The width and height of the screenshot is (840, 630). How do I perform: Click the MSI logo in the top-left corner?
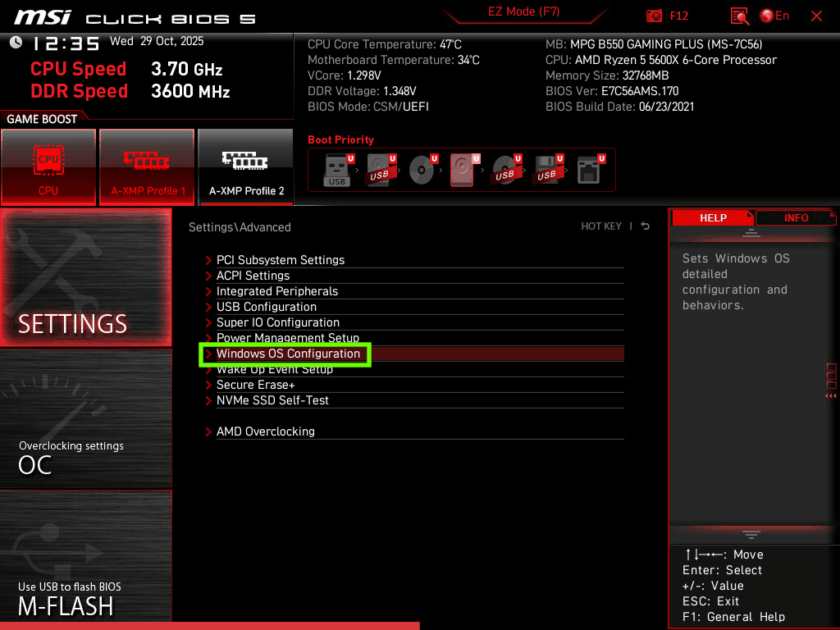tap(43, 16)
